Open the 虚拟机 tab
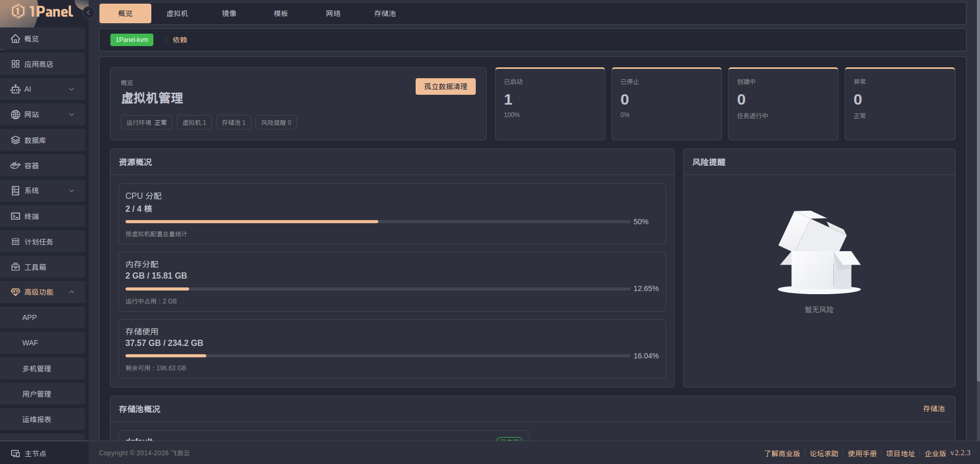 point(177,13)
